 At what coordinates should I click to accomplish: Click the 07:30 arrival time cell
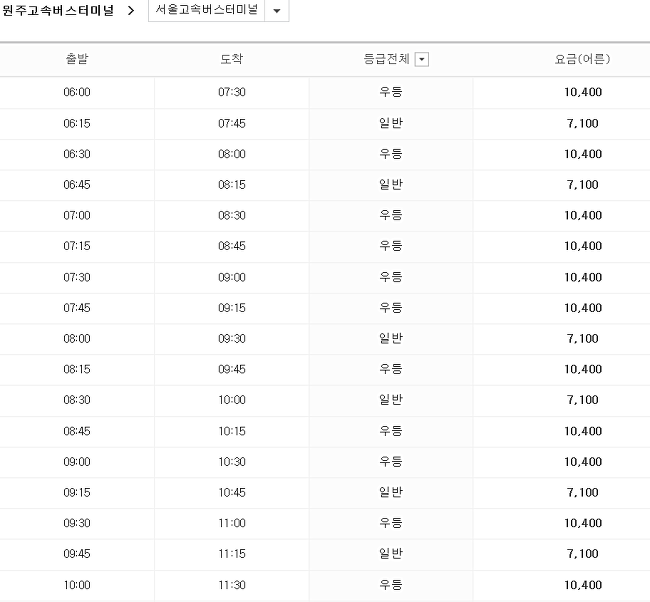point(232,92)
